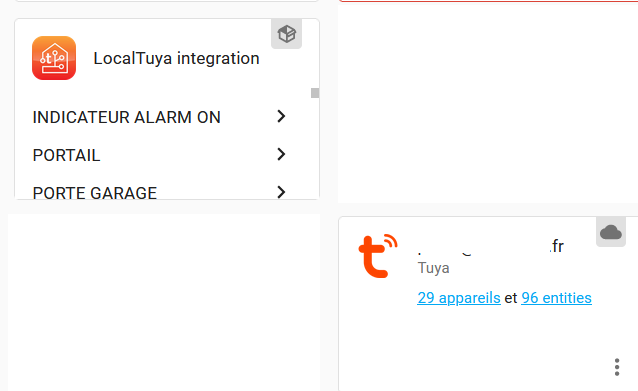Click the LocalTuya orange house logo

coord(54,58)
